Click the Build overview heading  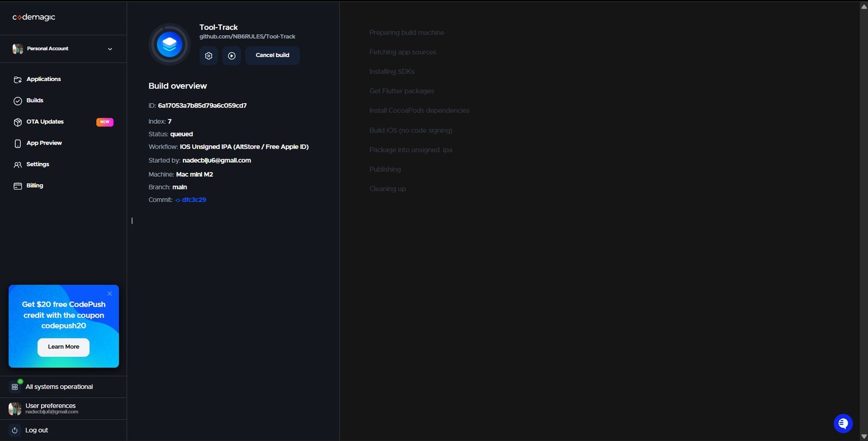177,86
